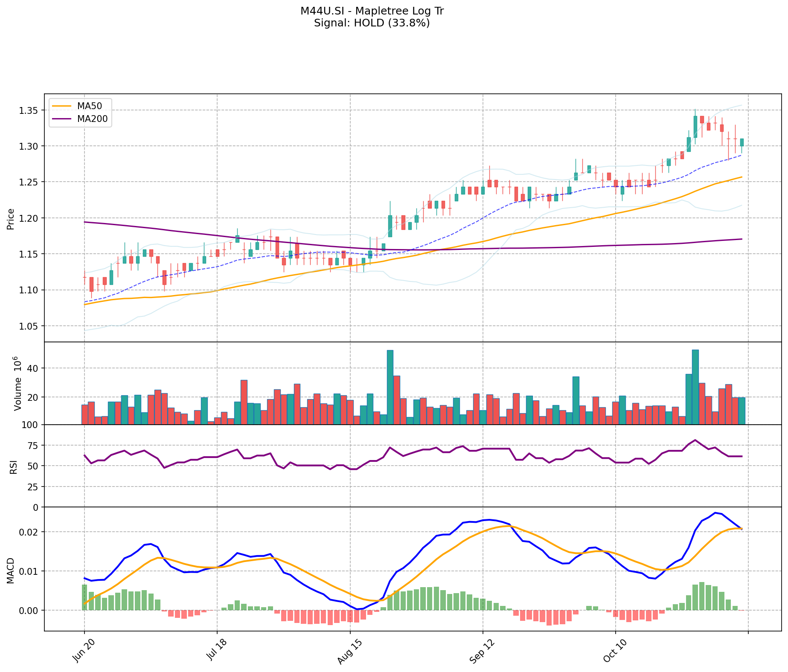
Task: Click the 0.02 tick on MACD axis
Action: tap(30, 532)
